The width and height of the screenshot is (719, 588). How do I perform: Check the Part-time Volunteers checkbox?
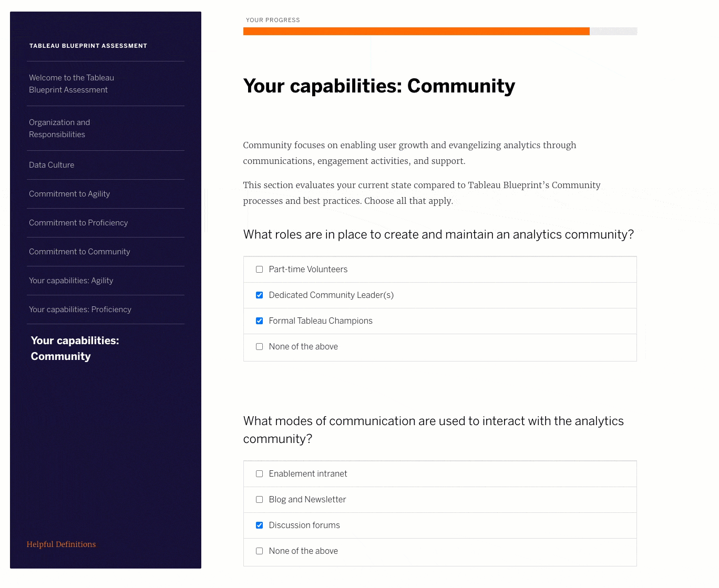click(x=259, y=270)
